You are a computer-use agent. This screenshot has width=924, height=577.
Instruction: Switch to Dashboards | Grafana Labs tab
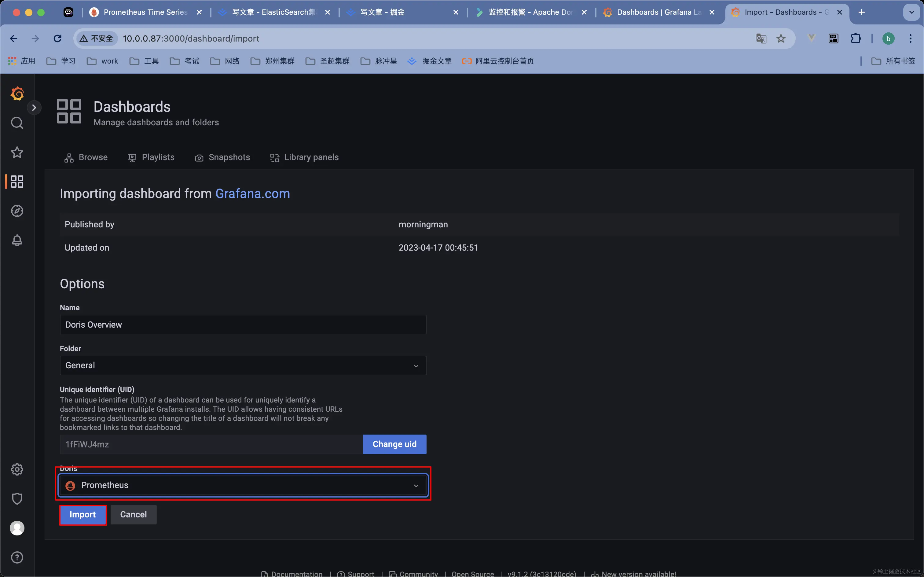pos(659,12)
